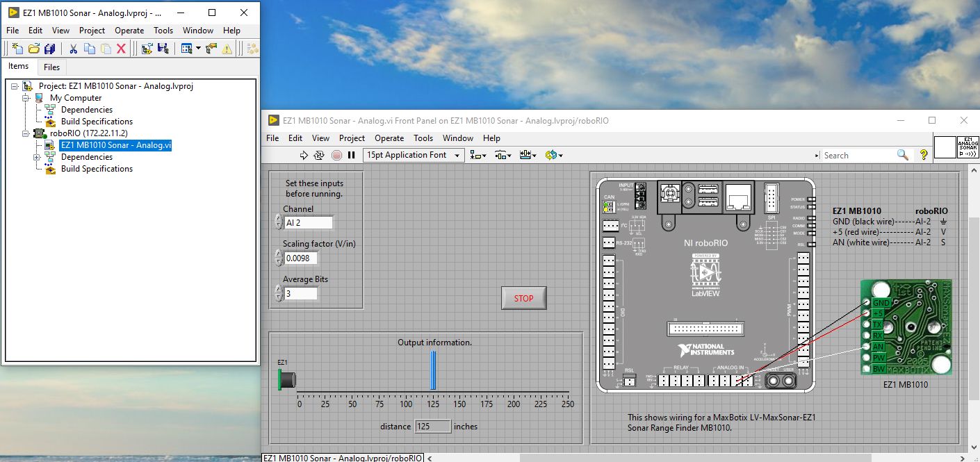Open File menu on Front Panel window
Image resolution: width=980 pixels, height=462 pixels.
coord(273,138)
